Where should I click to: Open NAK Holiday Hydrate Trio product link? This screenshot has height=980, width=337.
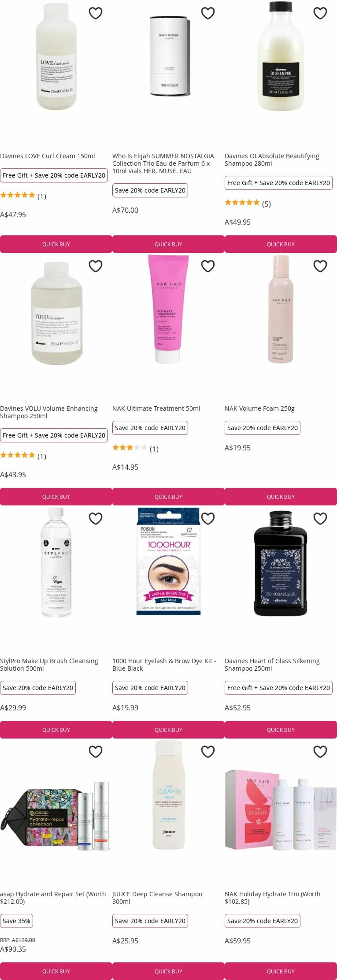(x=272, y=898)
